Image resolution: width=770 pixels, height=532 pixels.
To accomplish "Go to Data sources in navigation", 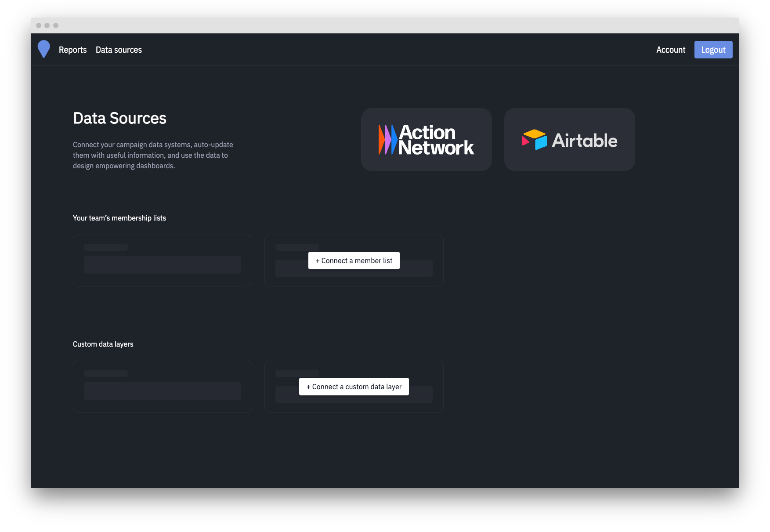I will (119, 50).
